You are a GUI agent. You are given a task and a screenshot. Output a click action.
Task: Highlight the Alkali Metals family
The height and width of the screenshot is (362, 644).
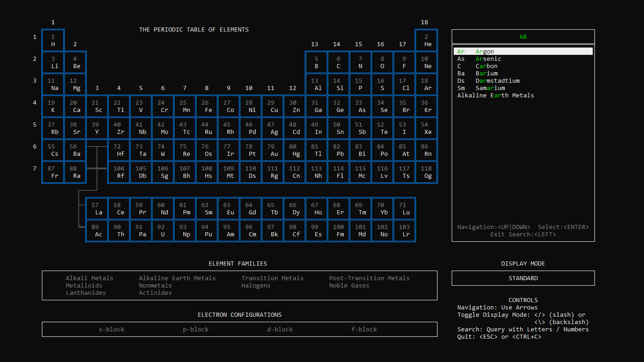tap(90, 278)
